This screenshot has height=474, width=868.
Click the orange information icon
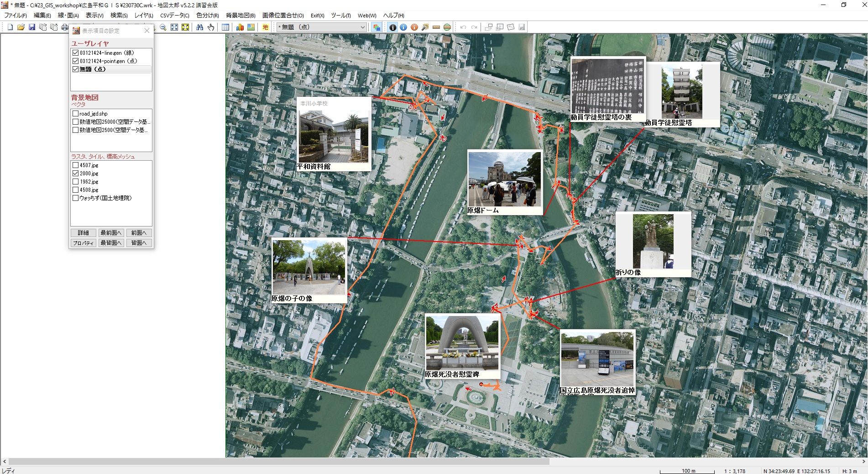[414, 27]
